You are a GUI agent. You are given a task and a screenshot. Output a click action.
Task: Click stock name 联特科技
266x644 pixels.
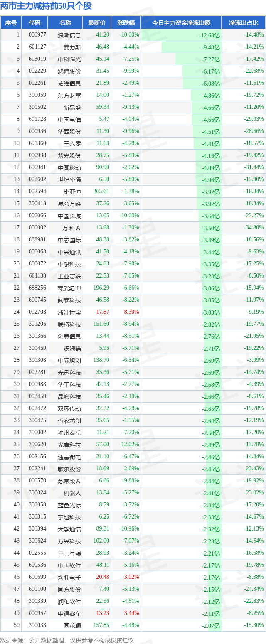coord(69,324)
